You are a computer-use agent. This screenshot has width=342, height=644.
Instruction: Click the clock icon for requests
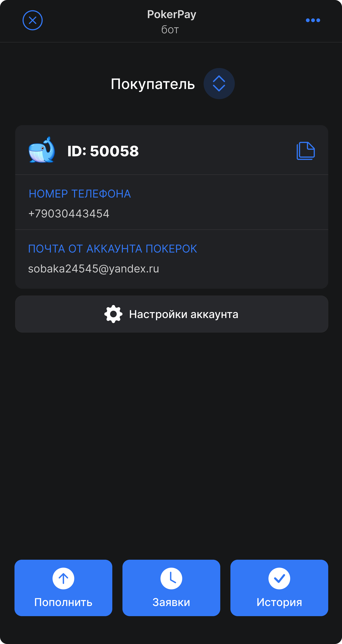(x=171, y=579)
